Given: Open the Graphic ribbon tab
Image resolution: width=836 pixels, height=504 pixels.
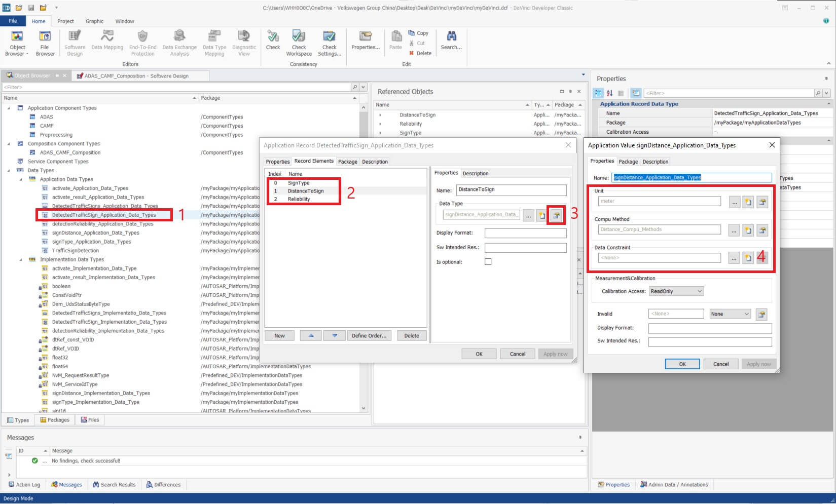Looking at the screenshot, I should (94, 21).
